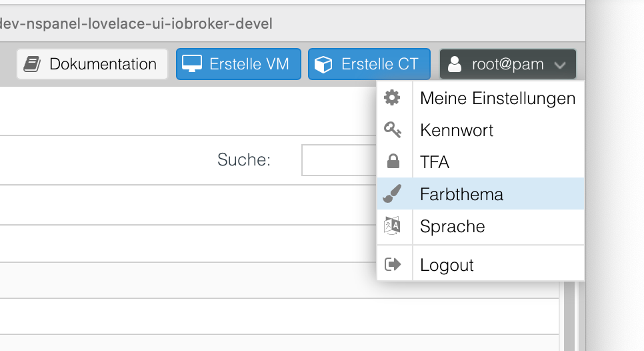Collapse the root@pam dropdown arrow
Screen dimensions: 644x351
tap(560, 65)
